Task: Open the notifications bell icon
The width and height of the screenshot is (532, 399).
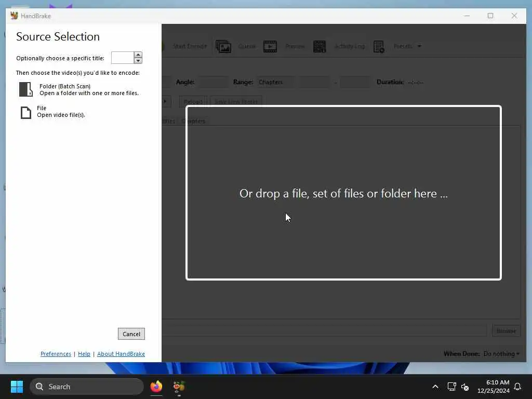Action: [x=517, y=387]
